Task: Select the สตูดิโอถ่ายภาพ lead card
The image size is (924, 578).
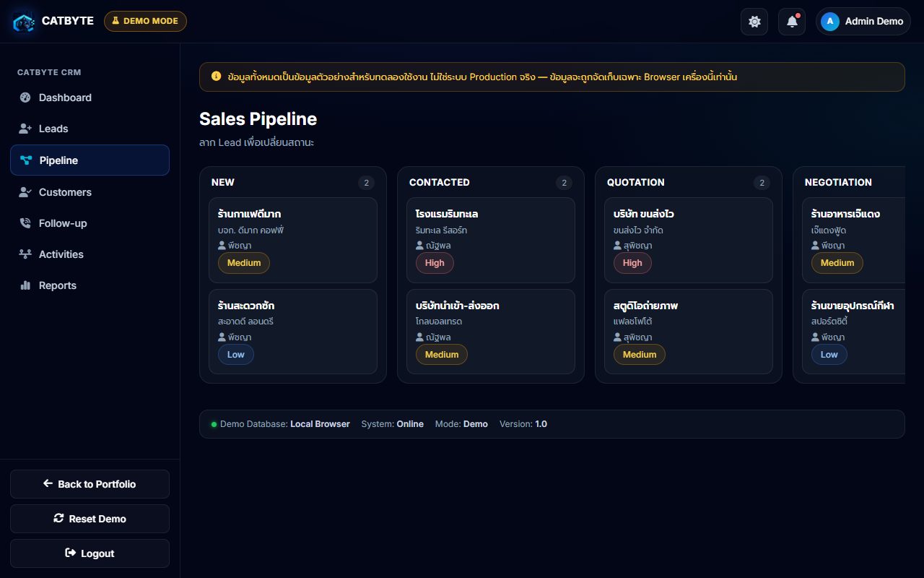Action: click(x=689, y=332)
